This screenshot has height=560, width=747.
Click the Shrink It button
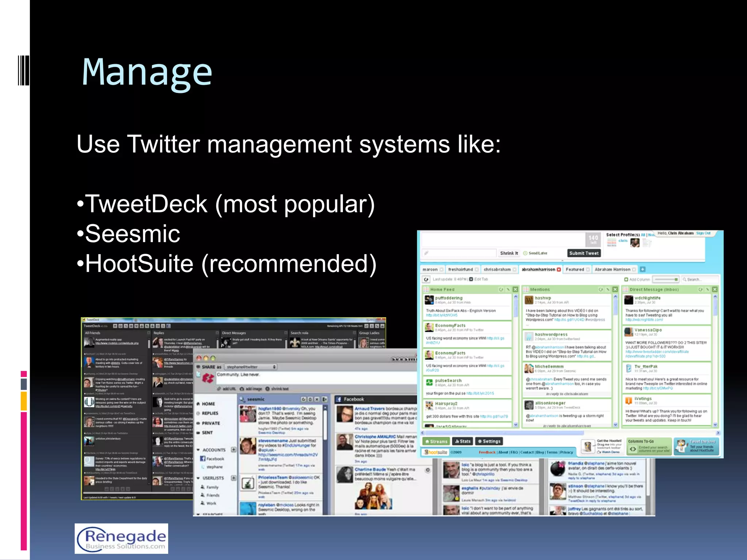pyautogui.click(x=509, y=253)
